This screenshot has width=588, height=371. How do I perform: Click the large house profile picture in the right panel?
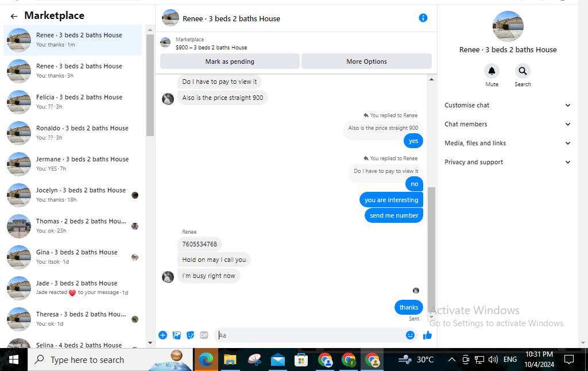tap(508, 26)
